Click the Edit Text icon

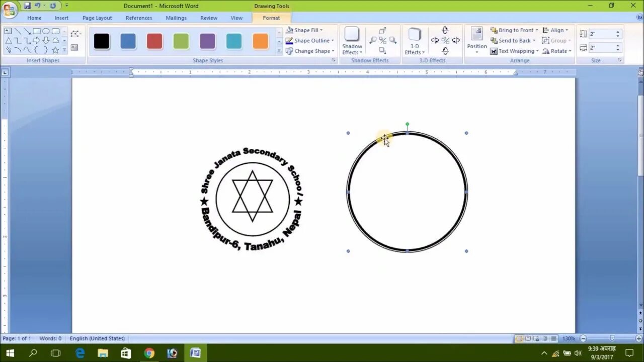74,47
